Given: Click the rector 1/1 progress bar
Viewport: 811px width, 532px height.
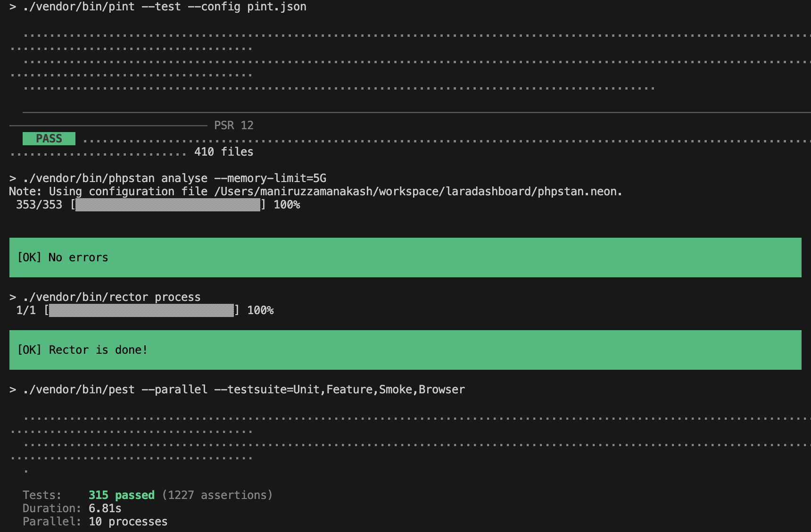Looking at the screenshot, I should coord(141,310).
